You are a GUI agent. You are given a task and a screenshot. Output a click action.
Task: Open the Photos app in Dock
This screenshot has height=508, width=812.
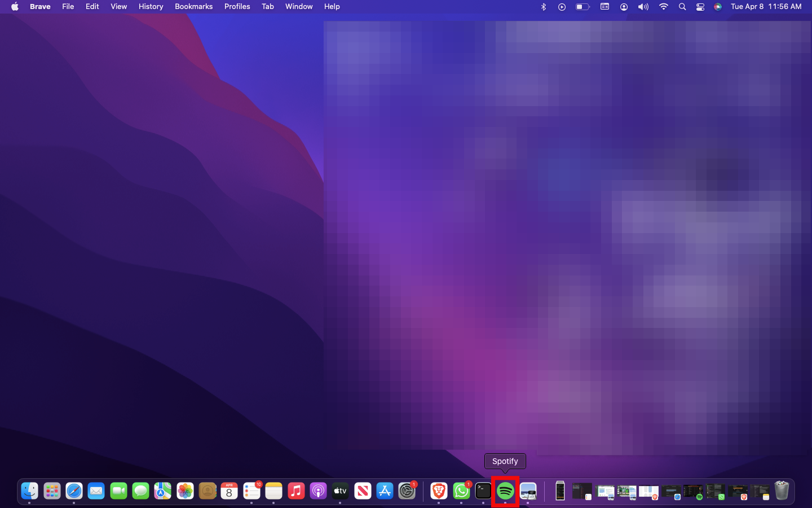[185, 491]
